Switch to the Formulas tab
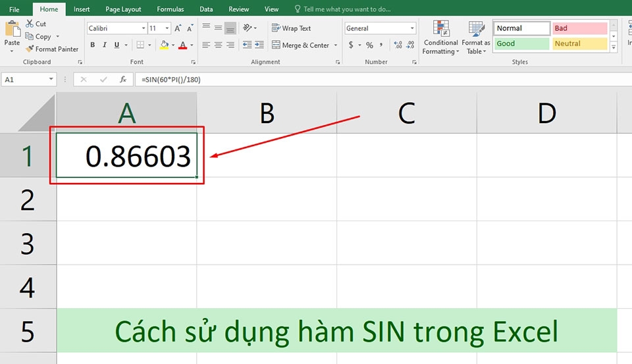Image resolution: width=632 pixels, height=364 pixels. (x=170, y=9)
